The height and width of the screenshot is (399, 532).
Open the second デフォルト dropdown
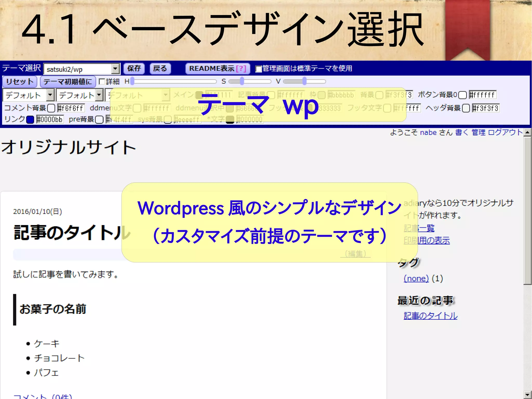(80, 95)
